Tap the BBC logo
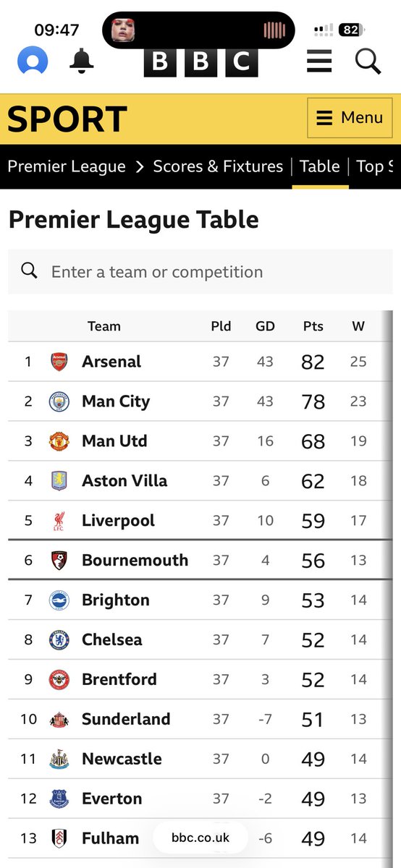The image size is (401, 868). (200, 62)
